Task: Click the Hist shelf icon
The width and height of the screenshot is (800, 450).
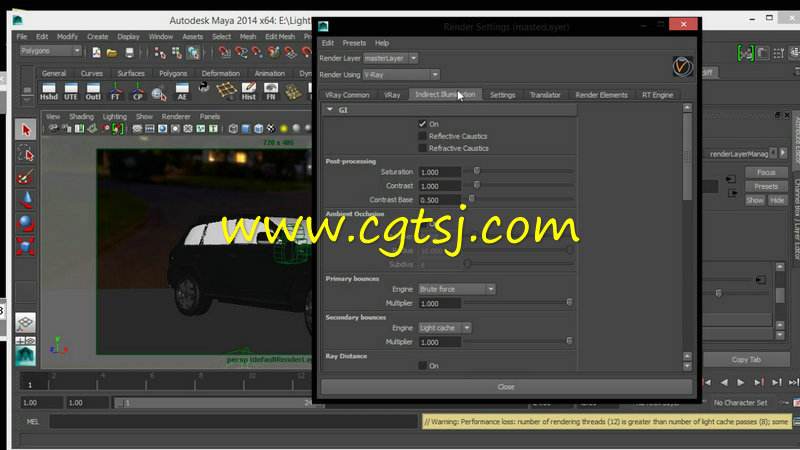Action: point(248,92)
